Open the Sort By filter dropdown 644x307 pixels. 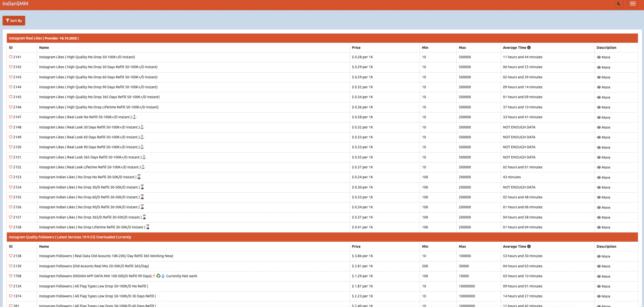point(14,21)
